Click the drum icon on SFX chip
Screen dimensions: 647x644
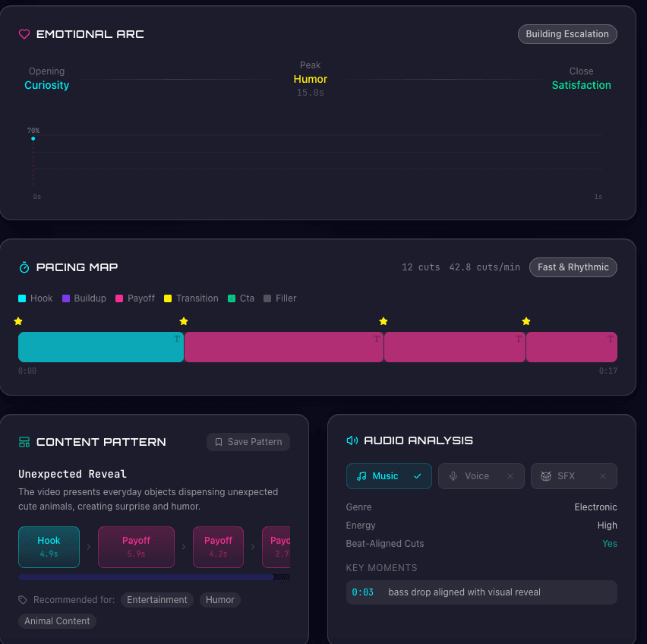(x=546, y=476)
